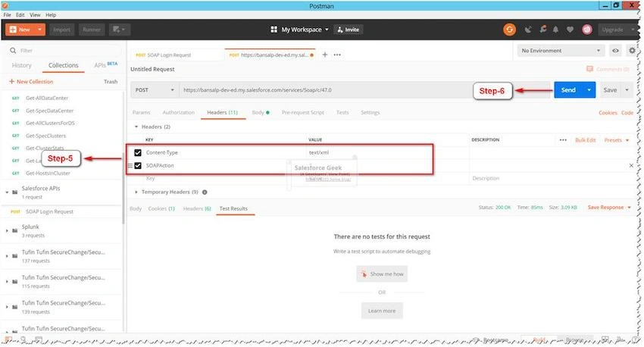The image size is (644, 347).
Task: Open the Presets dropdown
Action: tap(617, 140)
